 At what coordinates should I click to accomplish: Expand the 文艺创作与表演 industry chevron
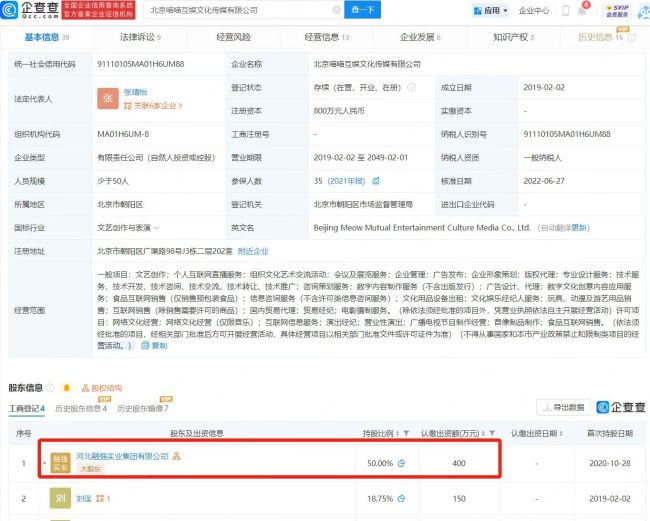point(157,228)
